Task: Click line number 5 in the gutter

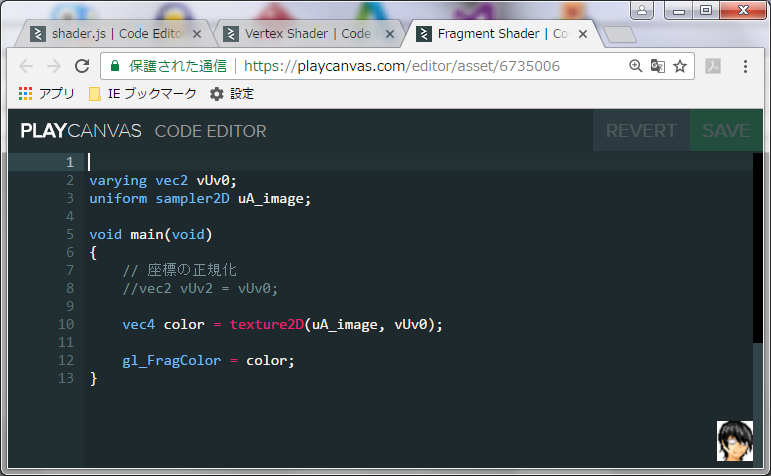Action: [70, 234]
